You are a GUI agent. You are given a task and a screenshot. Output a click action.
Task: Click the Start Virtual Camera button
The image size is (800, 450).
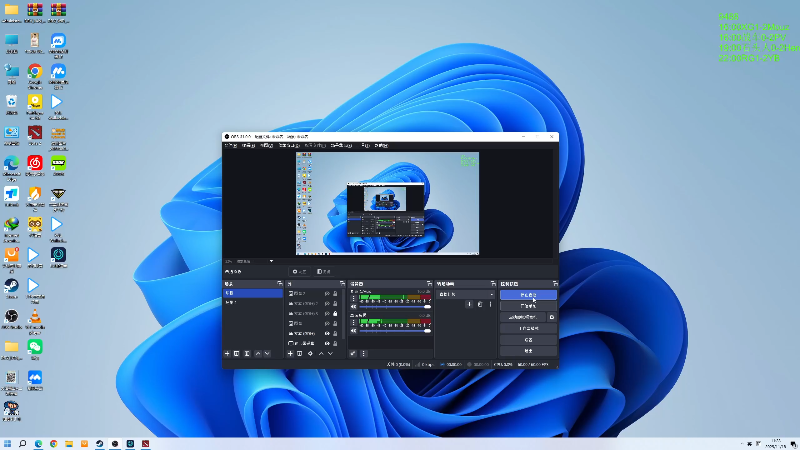pyautogui.click(x=523, y=317)
